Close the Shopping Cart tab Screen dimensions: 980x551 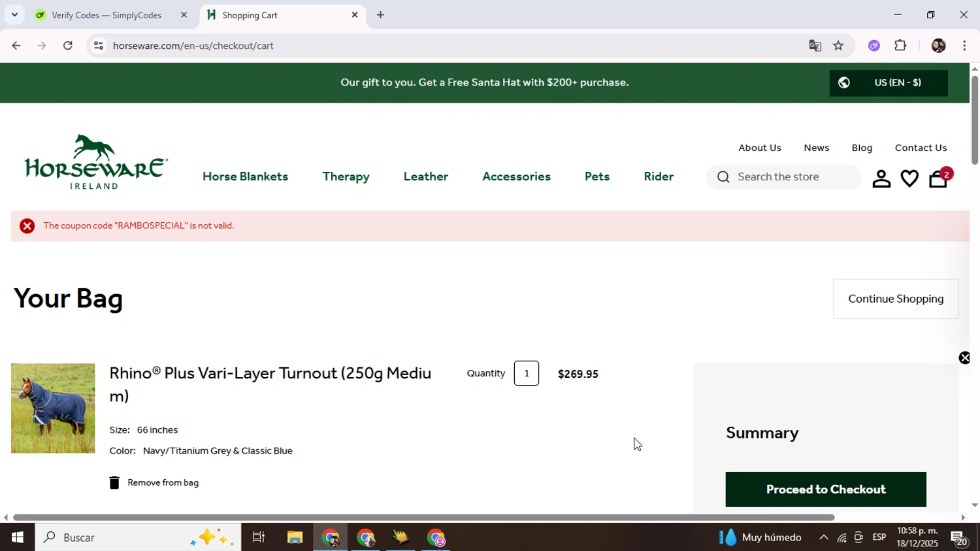pos(355,14)
